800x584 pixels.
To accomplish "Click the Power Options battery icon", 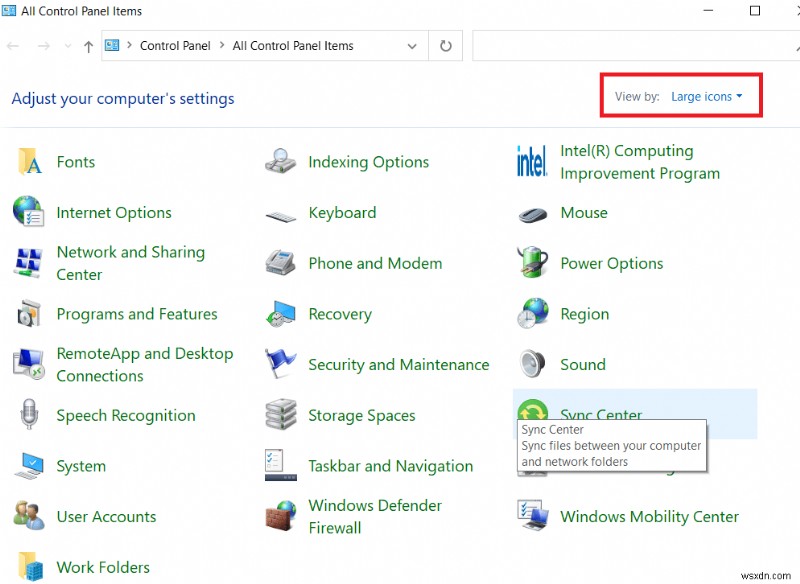I will tap(533, 264).
